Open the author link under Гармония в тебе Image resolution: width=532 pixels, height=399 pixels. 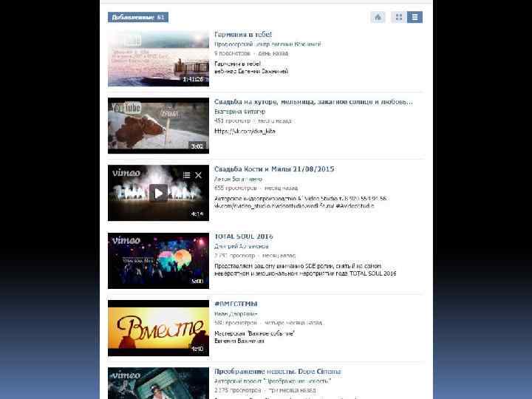[267, 44]
